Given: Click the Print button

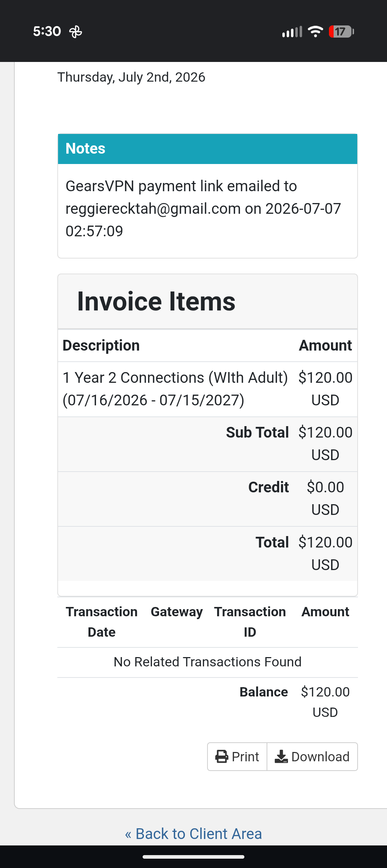Looking at the screenshot, I should pos(237,757).
